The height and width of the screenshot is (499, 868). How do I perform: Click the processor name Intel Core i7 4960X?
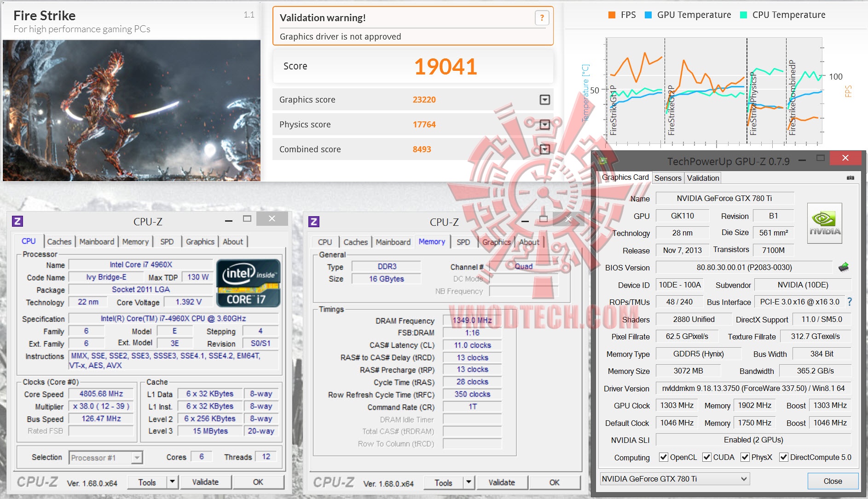click(141, 264)
